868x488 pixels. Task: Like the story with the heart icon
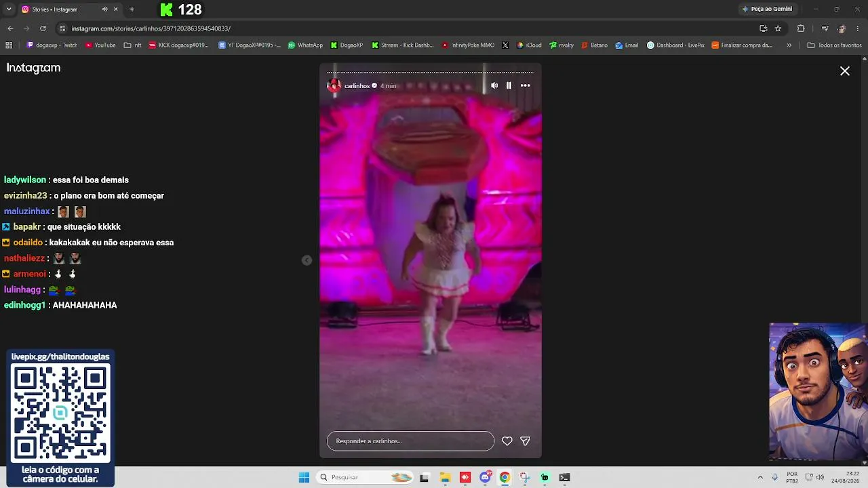(507, 441)
